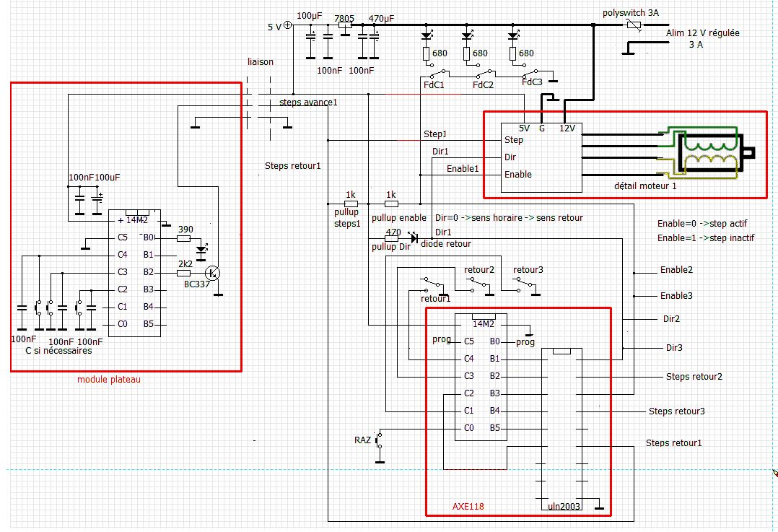This screenshot has height=532, width=778.
Task: Select the Alim 12 V régulée text
Action: tap(703, 33)
